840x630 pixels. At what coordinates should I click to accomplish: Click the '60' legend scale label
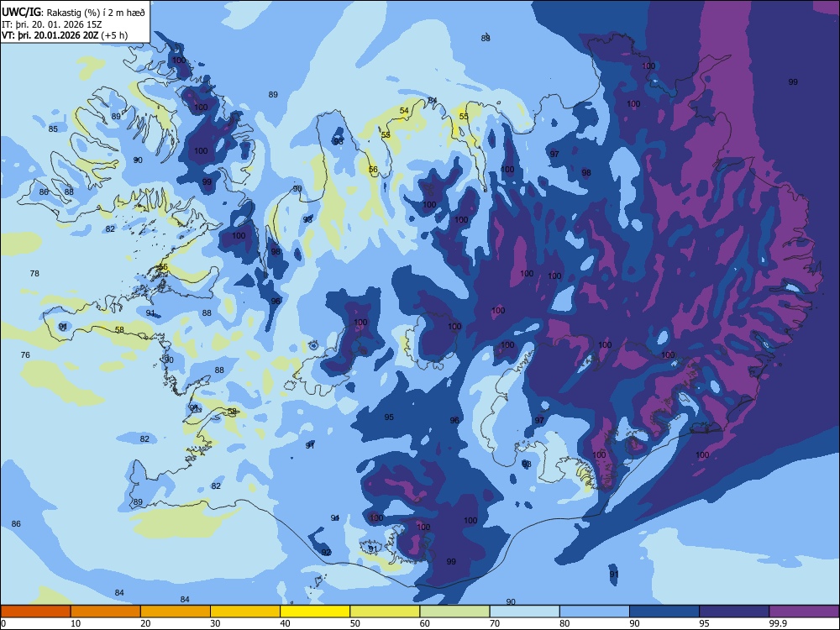425,623
